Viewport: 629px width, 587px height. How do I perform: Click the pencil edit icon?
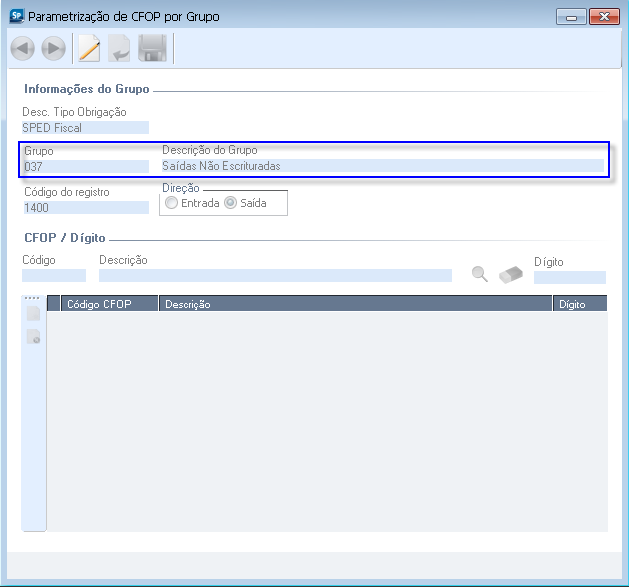89,49
